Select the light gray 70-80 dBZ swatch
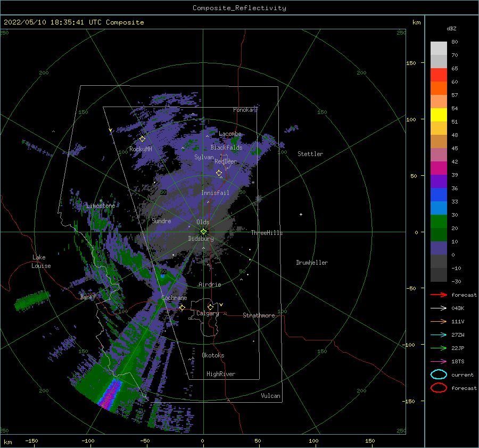The image size is (479, 448). [x=439, y=48]
